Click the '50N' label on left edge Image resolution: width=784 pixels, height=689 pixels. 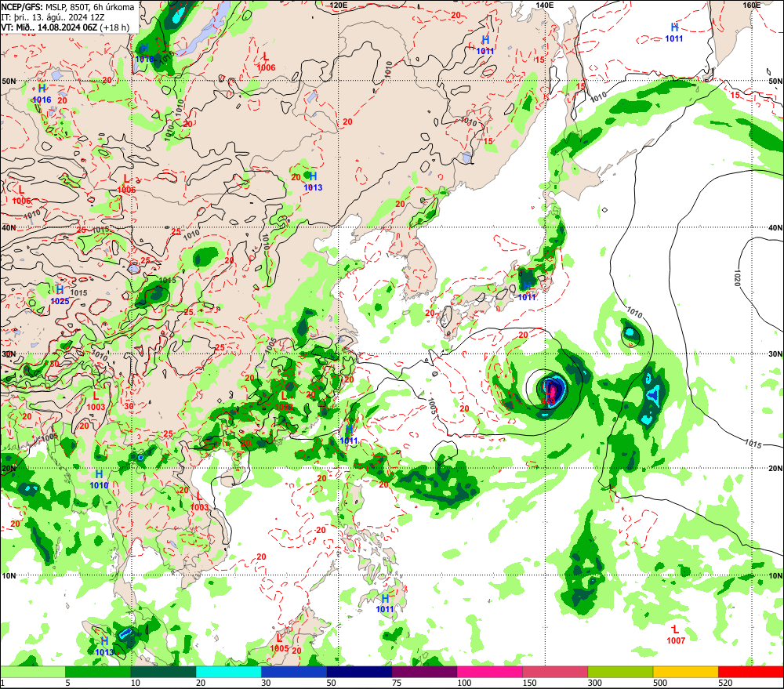point(9,82)
